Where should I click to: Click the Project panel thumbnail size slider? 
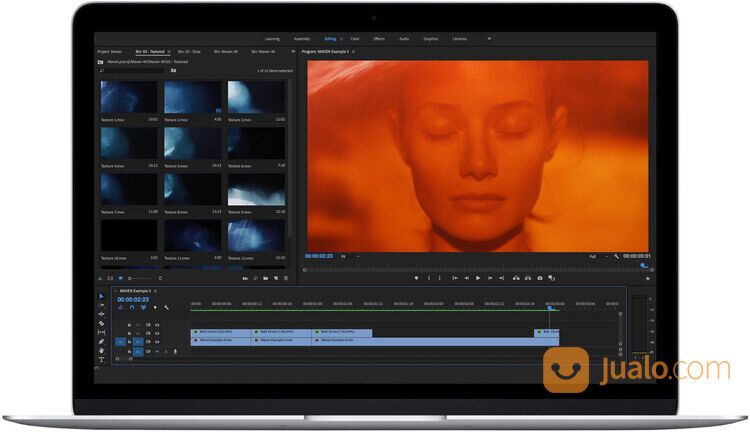point(140,277)
